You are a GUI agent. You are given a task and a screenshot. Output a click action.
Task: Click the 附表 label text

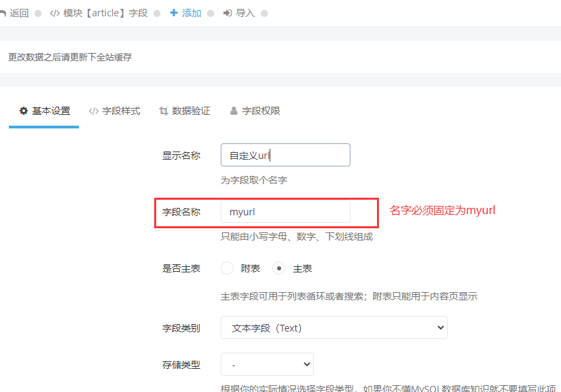tap(251, 268)
